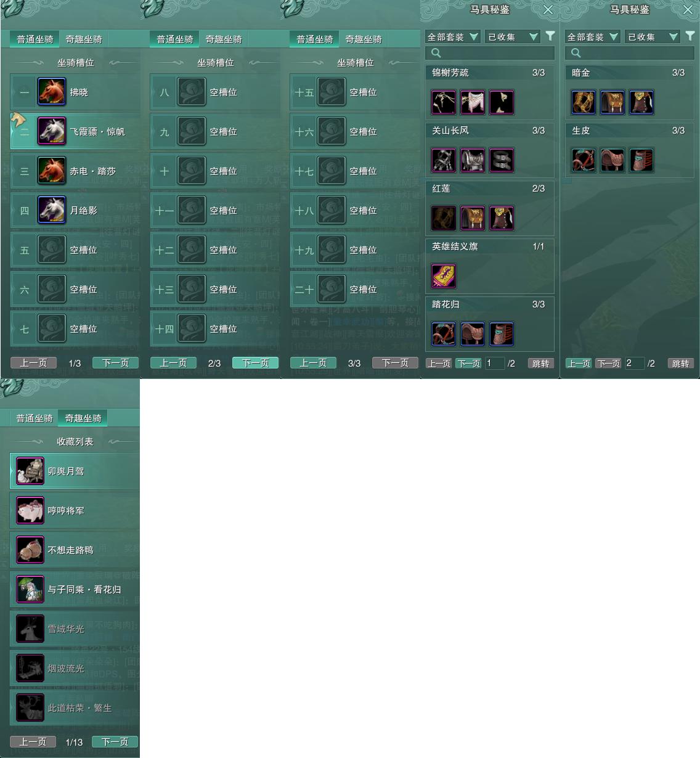Select the 不想走路鸭 mount icon
Screen dimensions: 700x758
click(x=30, y=550)
